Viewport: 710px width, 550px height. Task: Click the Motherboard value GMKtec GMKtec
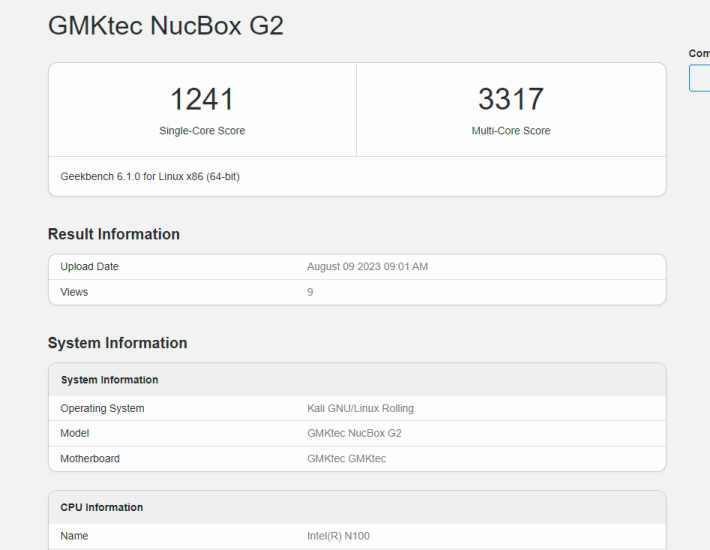pyautogui.click(x=346, y=459)
